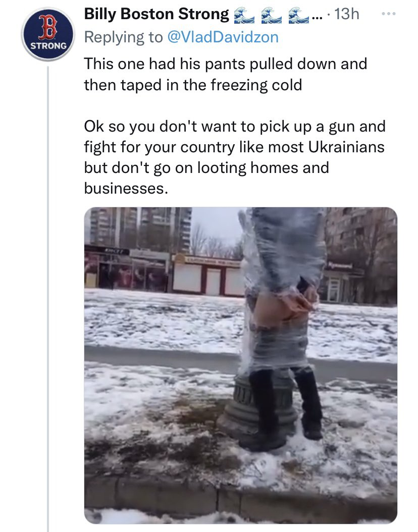This screenshot has height=532, width=418.
Task: Tap the red B logo in the avatar
Action: coord(47,27)
